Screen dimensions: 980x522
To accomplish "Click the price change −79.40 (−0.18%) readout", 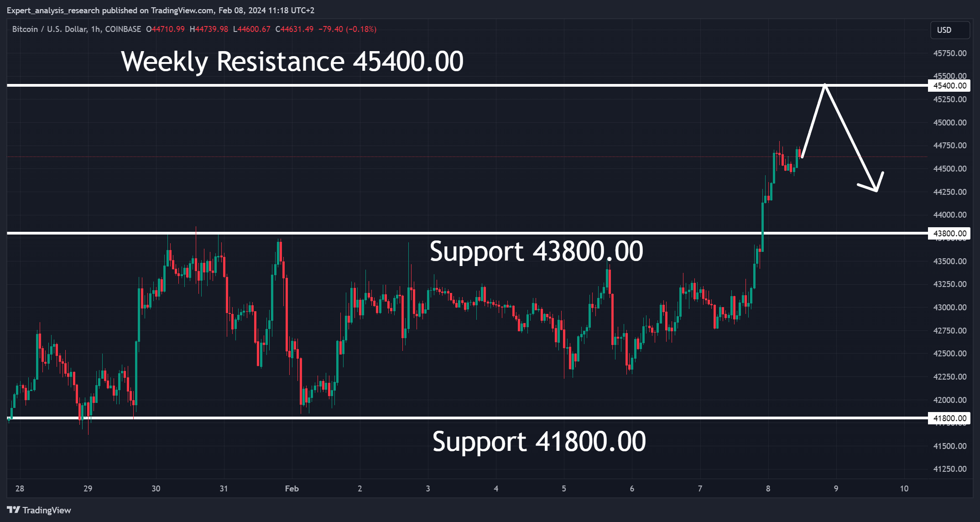I will tap(347, 29).
